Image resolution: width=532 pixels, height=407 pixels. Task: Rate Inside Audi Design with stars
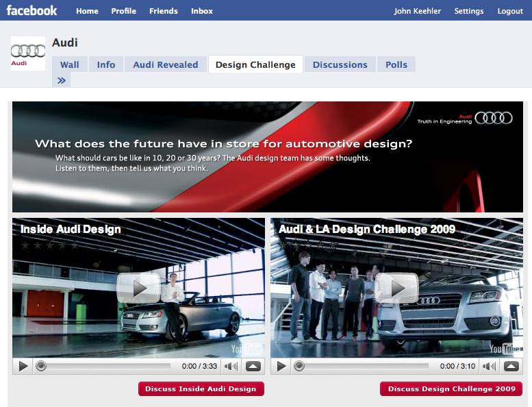49,245
